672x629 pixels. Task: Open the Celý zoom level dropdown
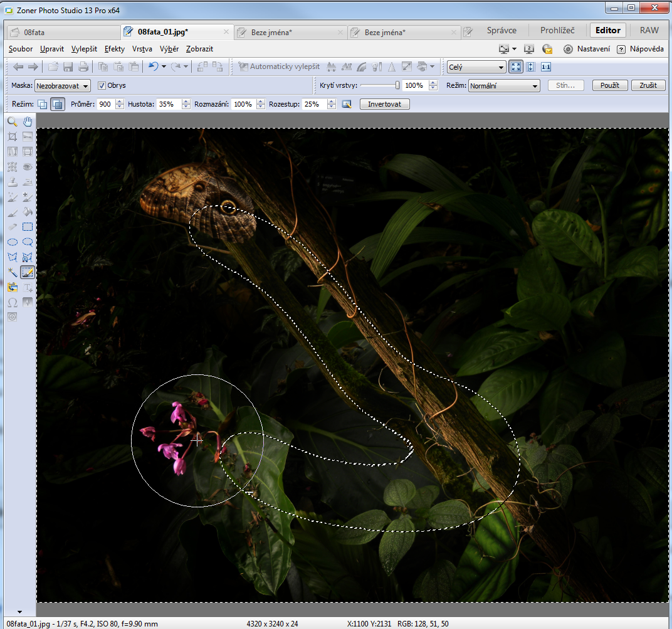tap(476, 67)
